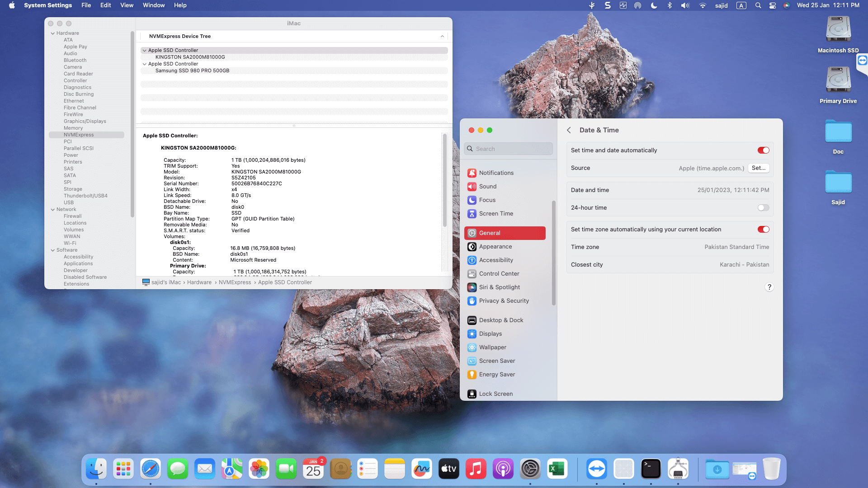Click the System Settings search field
Viewport: 868px width, 488px height.
click(x=508, y=149)
